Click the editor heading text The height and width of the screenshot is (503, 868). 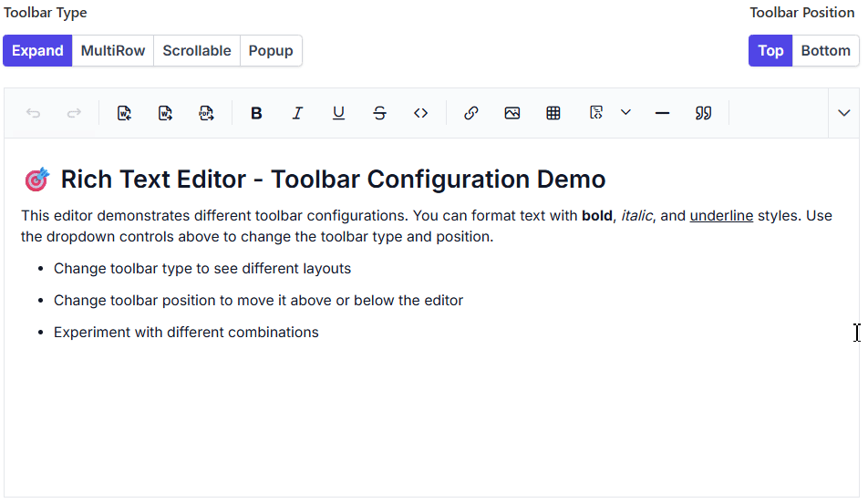(333, 180)
